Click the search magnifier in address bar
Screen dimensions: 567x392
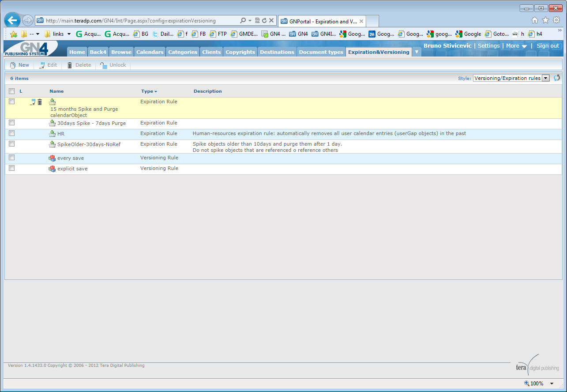point(243,21)
